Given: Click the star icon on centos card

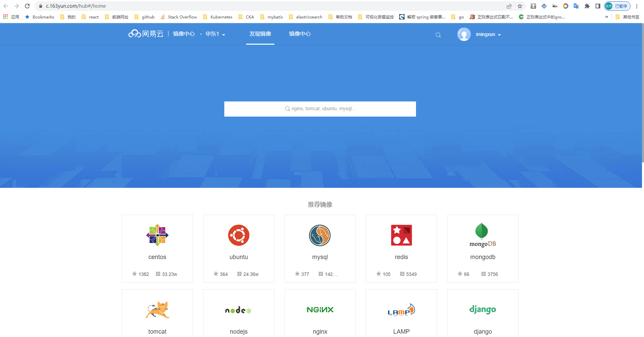Looking at the screenshot, I should tap(135, 274).
